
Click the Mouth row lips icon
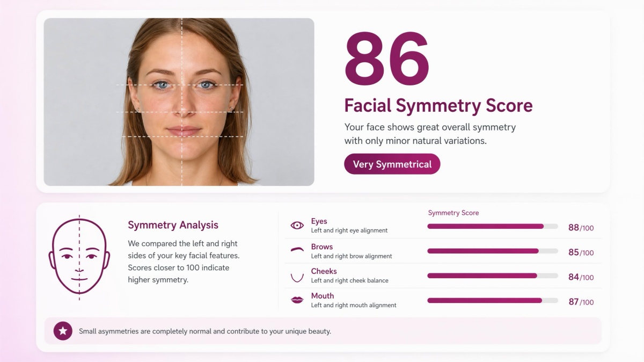(297, 300)
